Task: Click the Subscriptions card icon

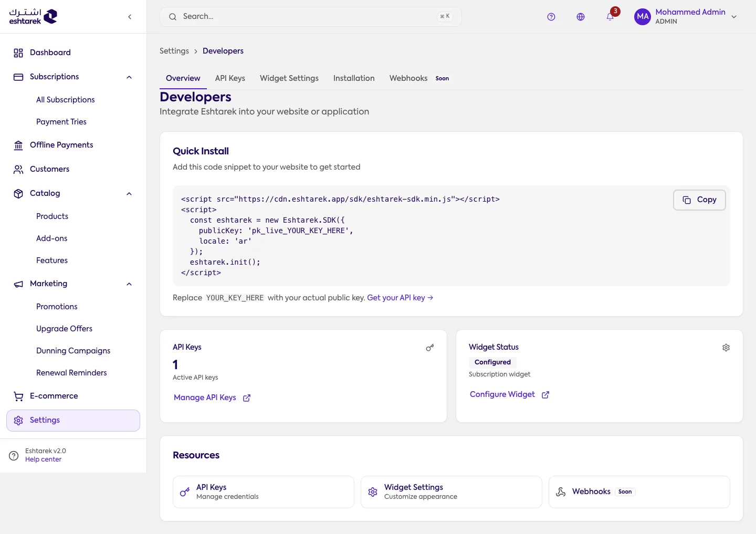Action: point(18,77)
